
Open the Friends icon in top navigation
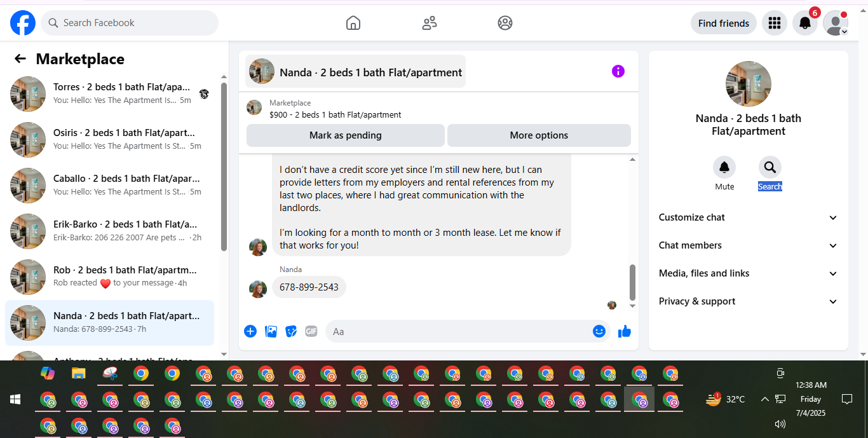[x=430, y=23]
